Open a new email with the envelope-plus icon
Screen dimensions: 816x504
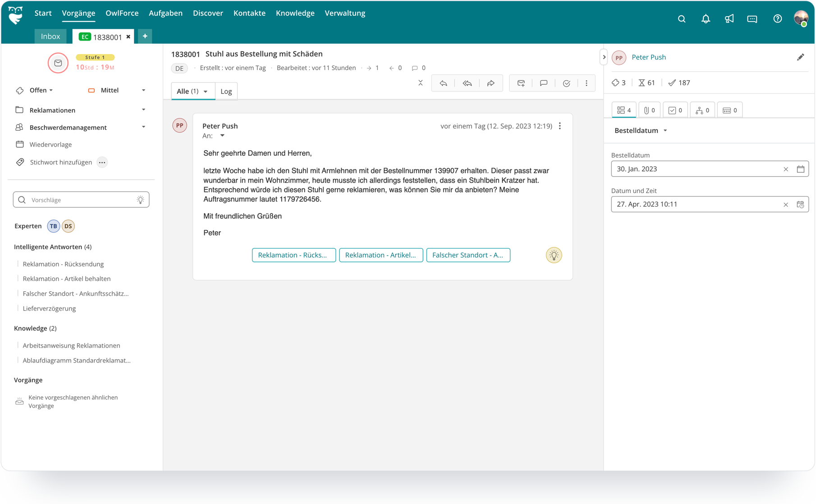[521, 83]
